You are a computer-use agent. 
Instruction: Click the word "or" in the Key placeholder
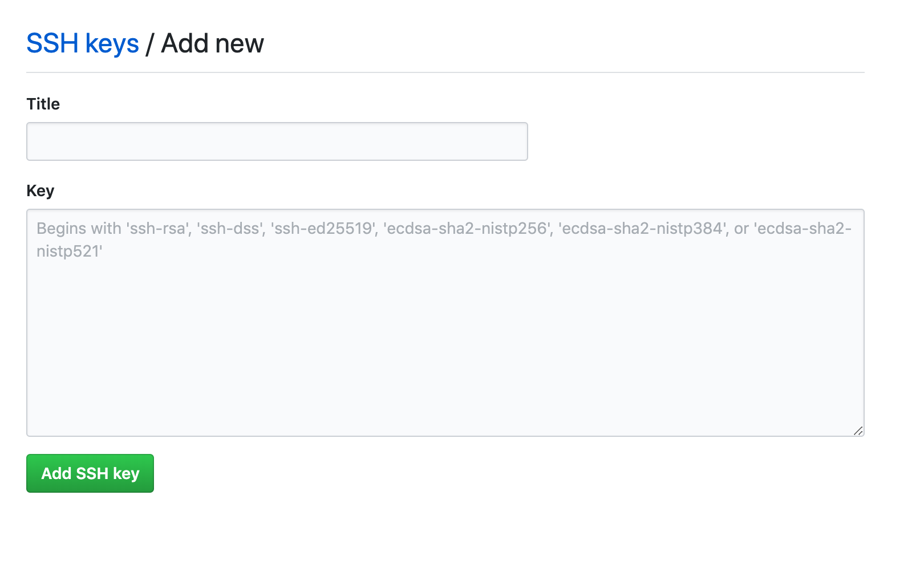pos(741,229)
